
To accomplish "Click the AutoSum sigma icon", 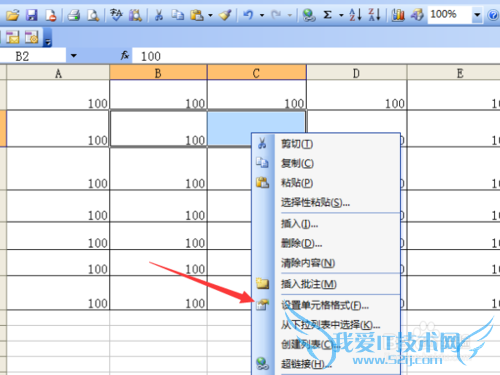I will (x=328, y=15).
